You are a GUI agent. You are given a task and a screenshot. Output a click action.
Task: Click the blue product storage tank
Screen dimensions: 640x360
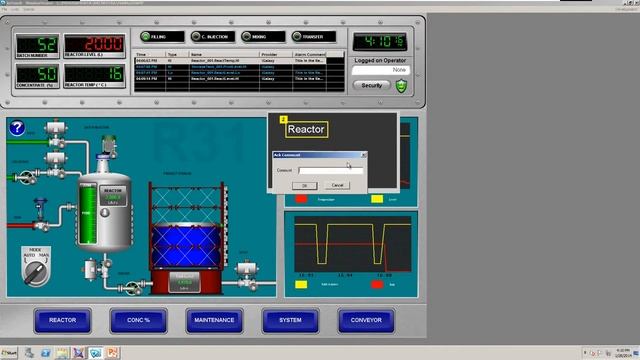(x=186, y=246)
